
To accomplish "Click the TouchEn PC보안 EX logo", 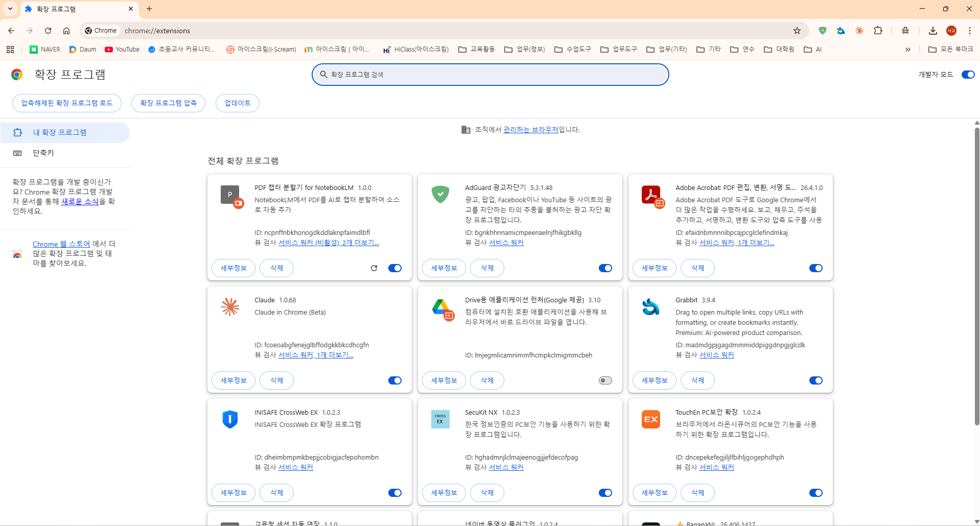I will (651, 419).
